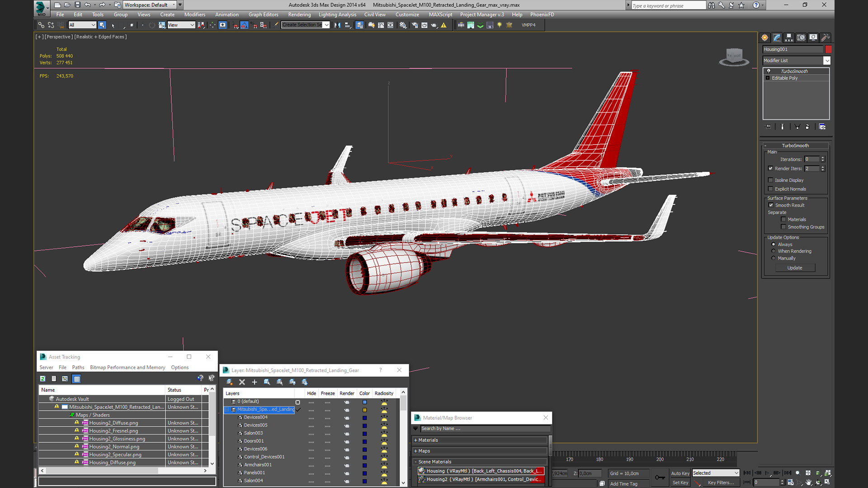The height and width of the screenshot is (488, 868).
Task: Click the ViewCube in perspective viewport
Action: (734, 57)
